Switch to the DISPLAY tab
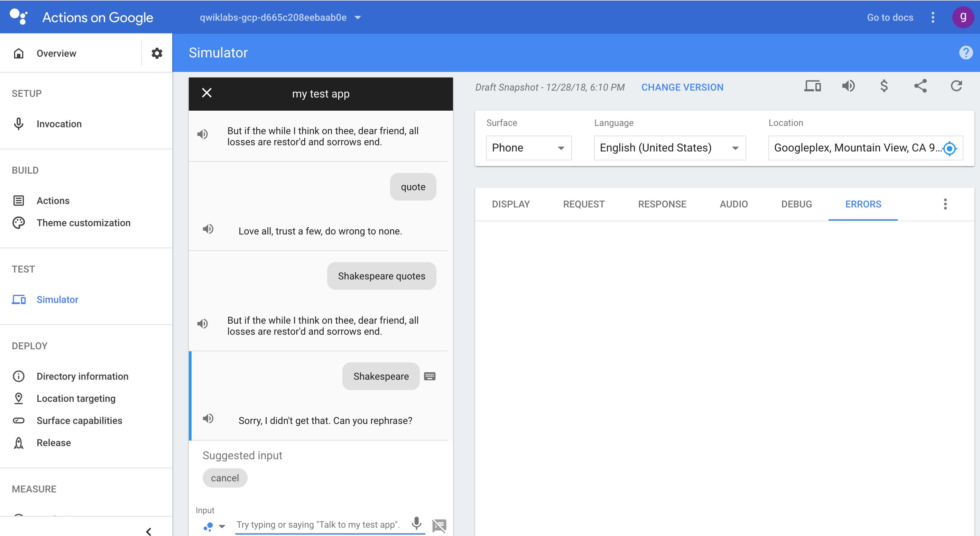980x536 pixels. [511, 204]
